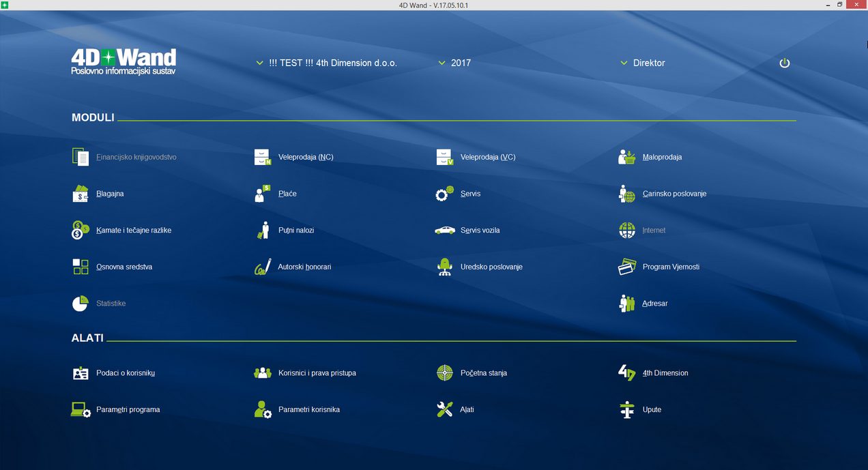Screen dimensions: 868x470
Task: Expand the year 2017 chevron
Action: 442,63
